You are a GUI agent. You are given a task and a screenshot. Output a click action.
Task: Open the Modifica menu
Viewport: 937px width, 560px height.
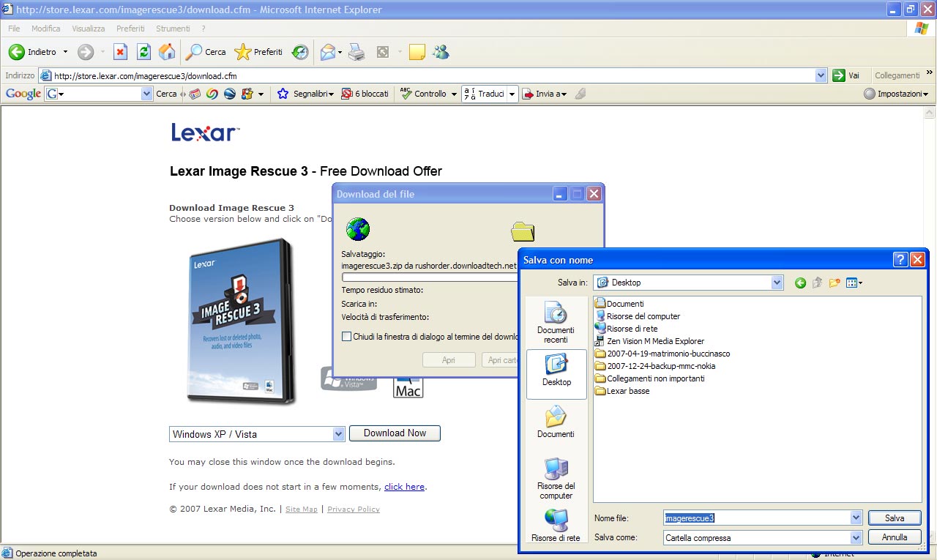tap(46, 29)
